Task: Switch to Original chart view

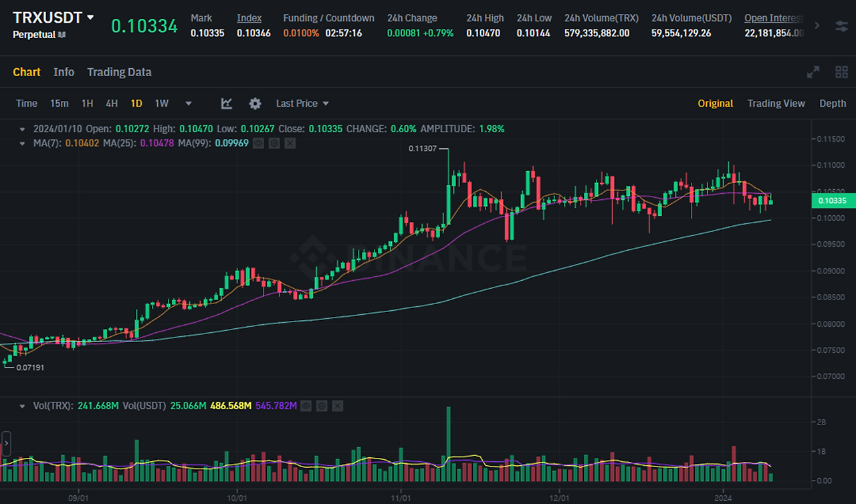Action: click(716, 104)
